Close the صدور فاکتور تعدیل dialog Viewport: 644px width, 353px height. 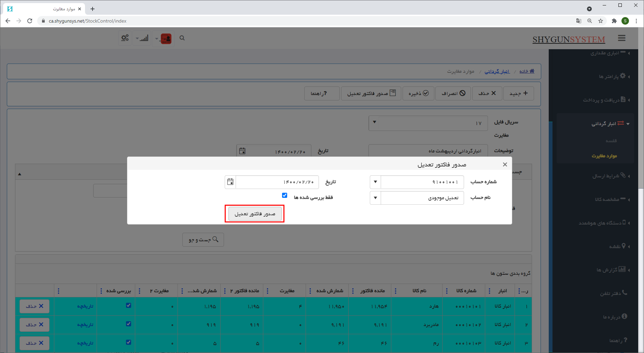(505, 165)
